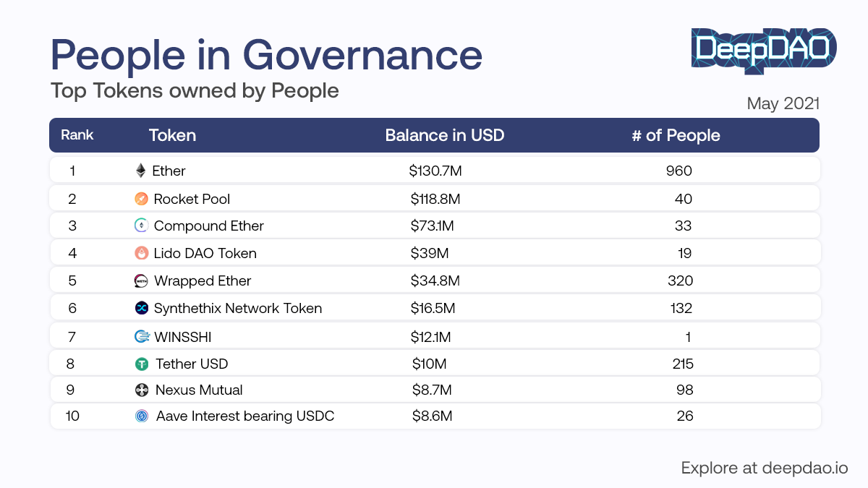This screenshot has height=488, width=868.
Task: Click the Rocket Pool orange rocket icon
Action: [141, 199]
